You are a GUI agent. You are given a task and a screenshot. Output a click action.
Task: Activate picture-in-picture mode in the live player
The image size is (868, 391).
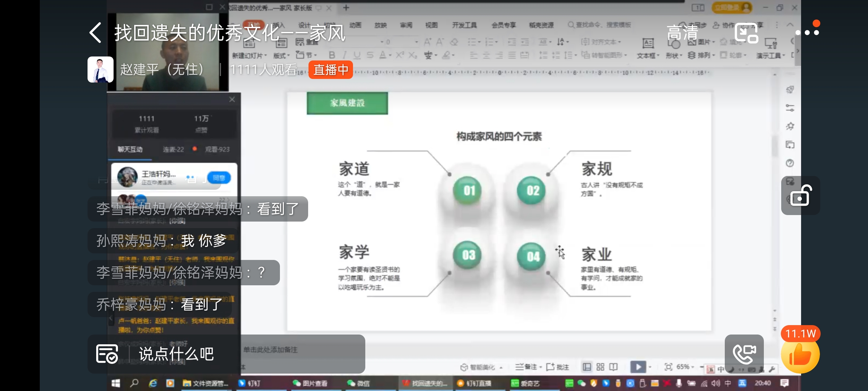[746, 33]
